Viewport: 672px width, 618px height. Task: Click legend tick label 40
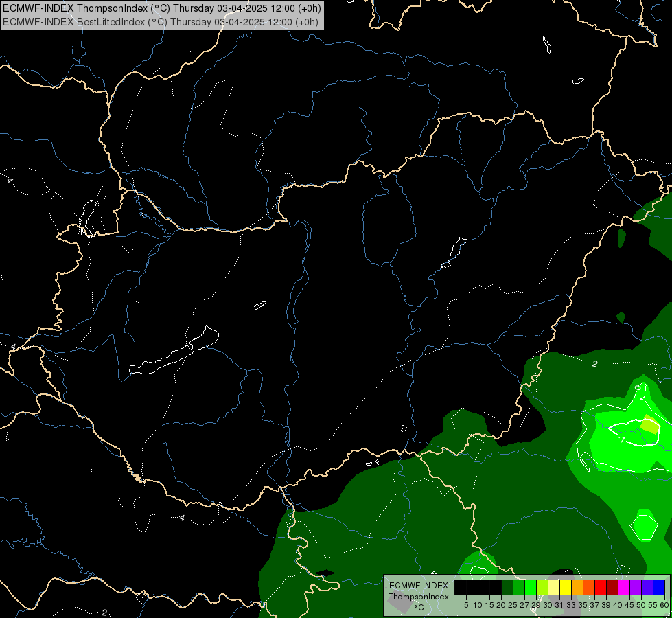pyautogui.click(x=618, y=605)
